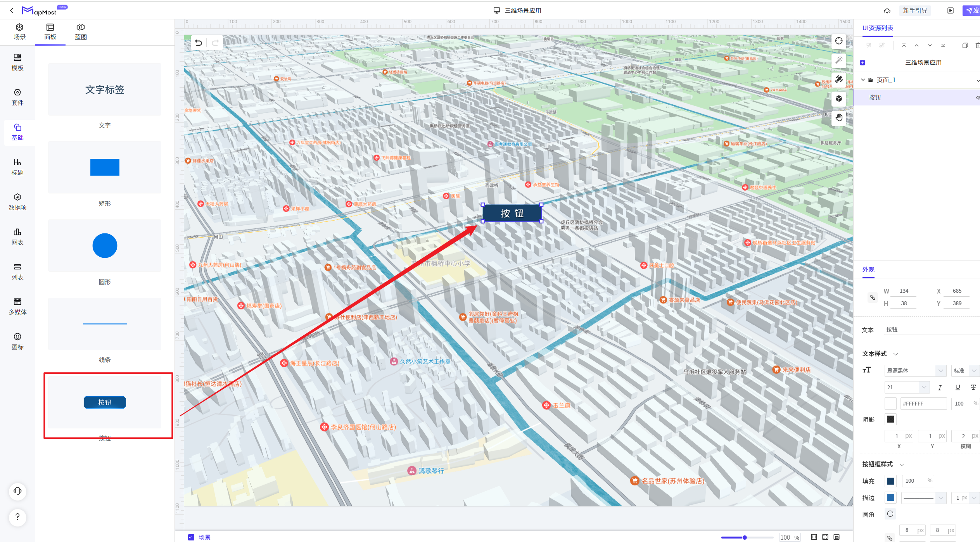Add the 圆形 circle component

point(105,246)
